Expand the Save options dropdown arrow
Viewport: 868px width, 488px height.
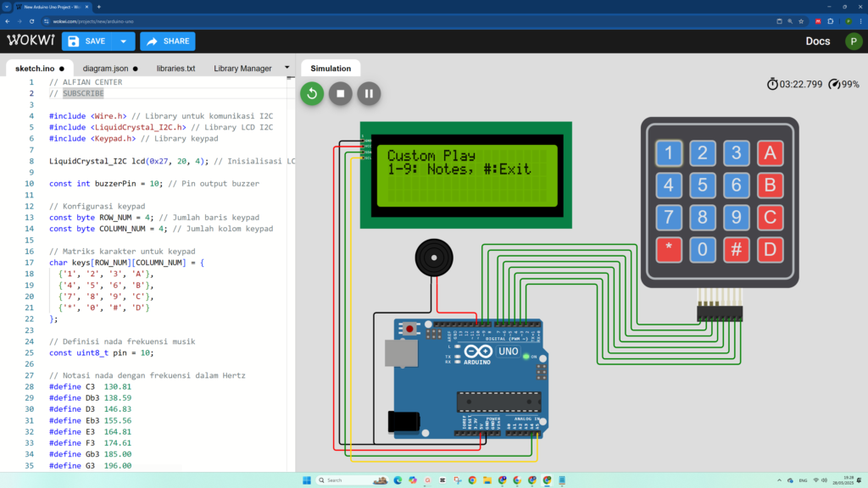(x=124, y=41)
